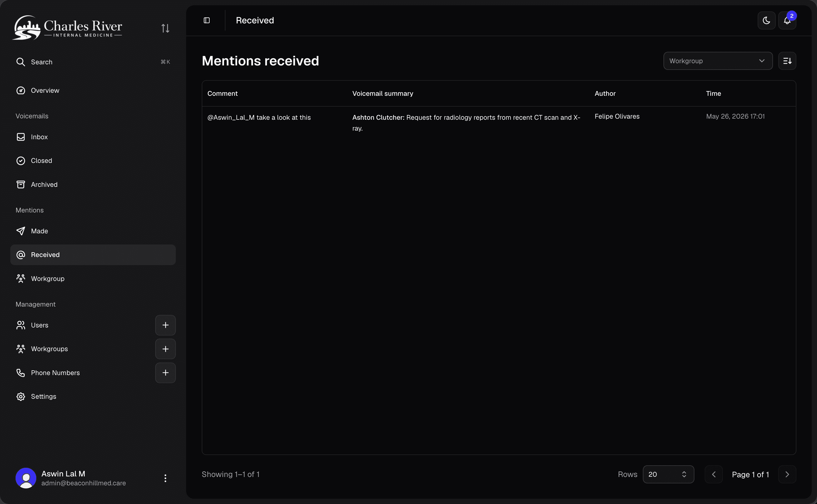Click the Users icon
817x504 pixels.
click(x=21, y=325)
